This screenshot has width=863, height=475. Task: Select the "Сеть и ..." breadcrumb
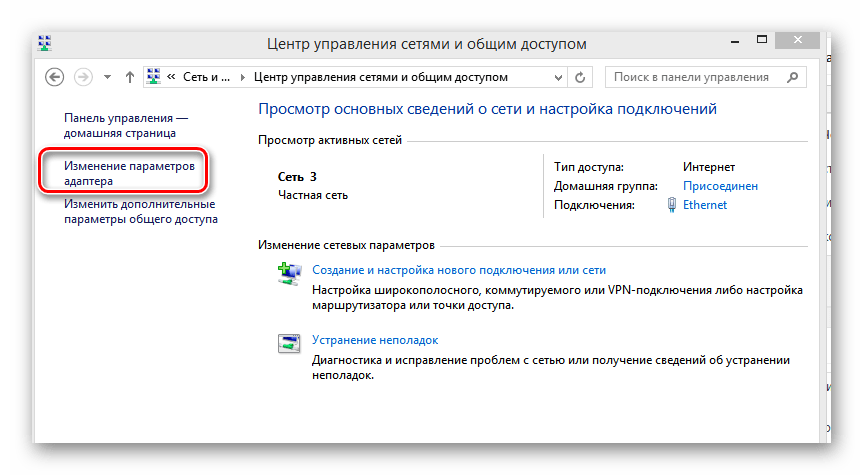coord(207,77)
